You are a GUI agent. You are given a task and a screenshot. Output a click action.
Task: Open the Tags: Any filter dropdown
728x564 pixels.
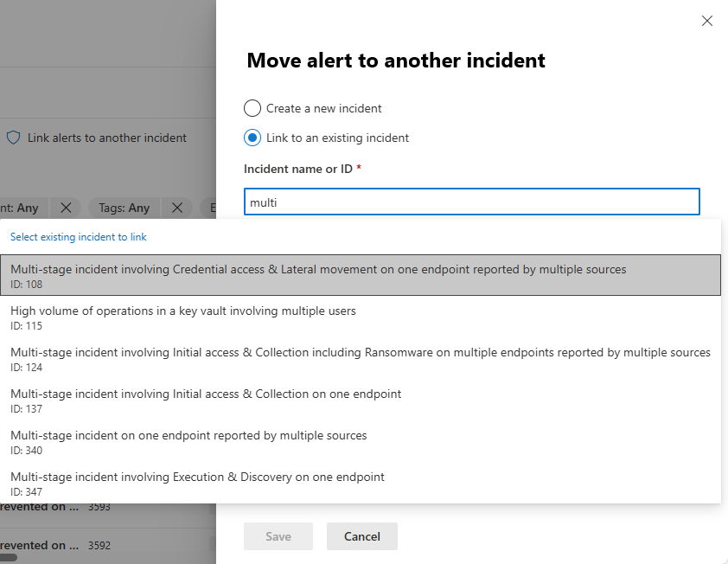[x=124, y=208]
